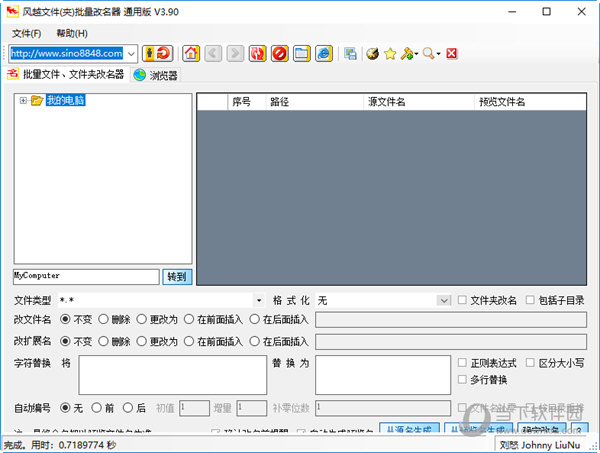
Task: Tick the 正则表达式 checkbox
Action: pos(462,362)
